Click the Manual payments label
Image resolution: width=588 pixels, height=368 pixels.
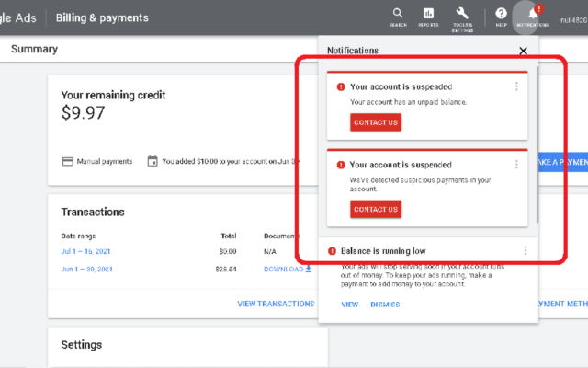(105, 162)
